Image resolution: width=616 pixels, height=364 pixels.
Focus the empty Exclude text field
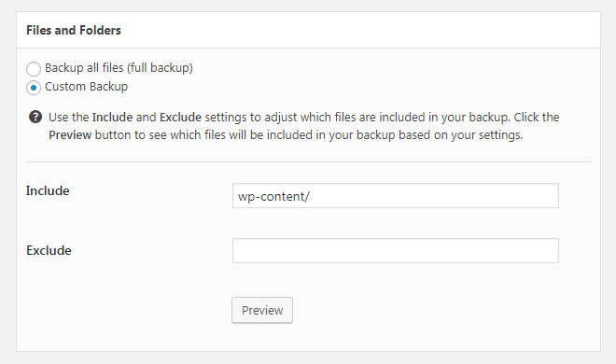point(395,250)
